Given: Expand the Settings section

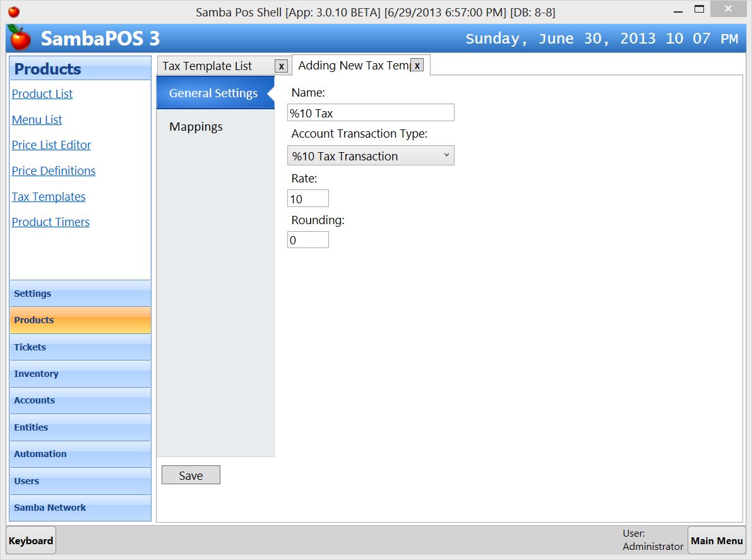Looking at the screenshot, I should (80, 293).
